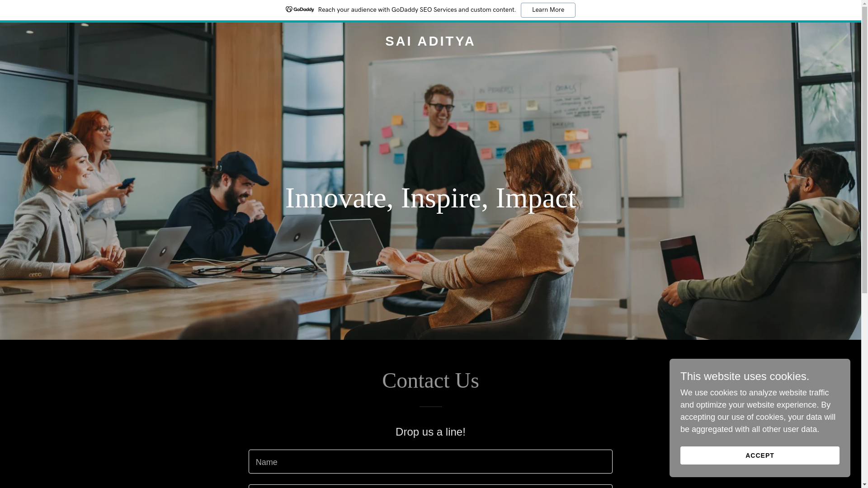Click the Innovate, Inspire, Impact headline
Viewport: 868px width, 488px height.
tap(430, 198)
